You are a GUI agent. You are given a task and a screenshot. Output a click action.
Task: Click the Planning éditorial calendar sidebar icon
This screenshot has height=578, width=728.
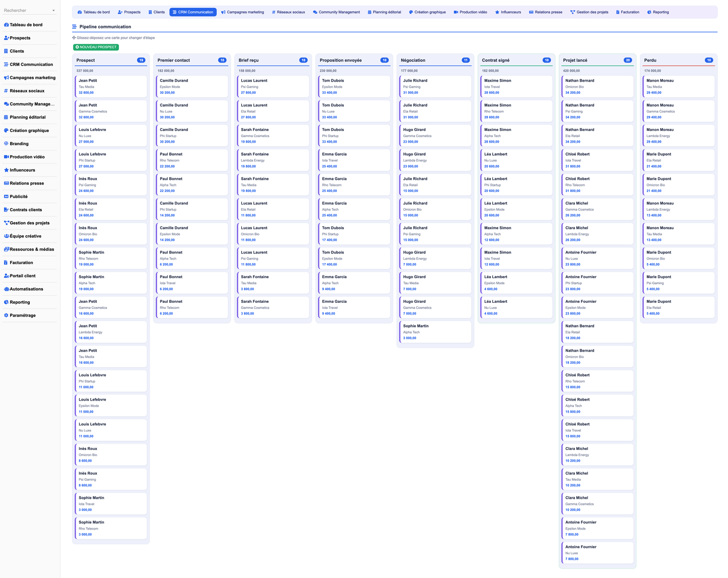6,117
